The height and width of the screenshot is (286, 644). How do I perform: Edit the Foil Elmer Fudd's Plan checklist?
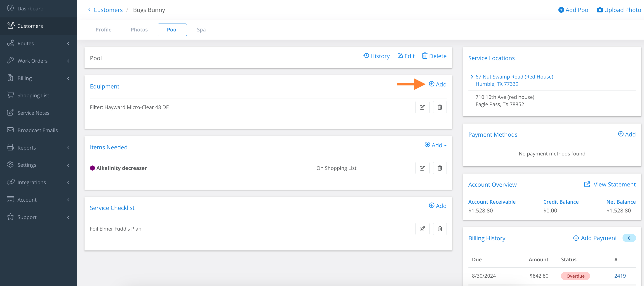coord(422,229)
